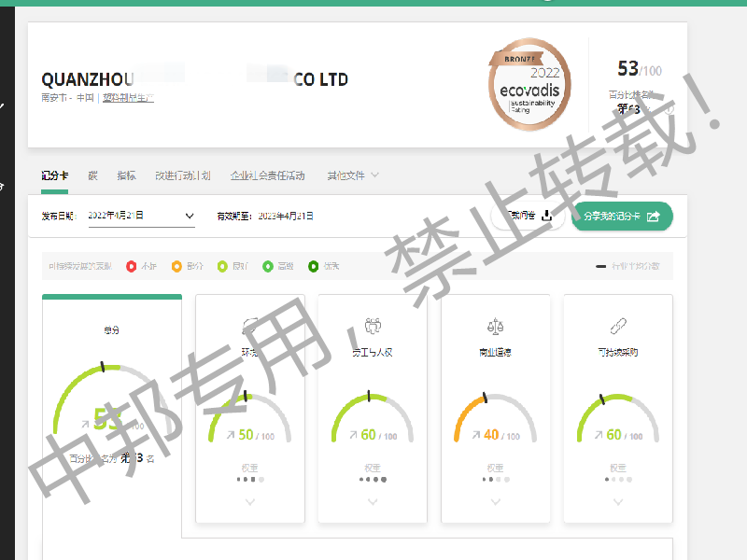The width and height of the screenshot is (747, 560).
Task: Click the download icon beside 下载问卷
Action: click(x=547, y=217)
